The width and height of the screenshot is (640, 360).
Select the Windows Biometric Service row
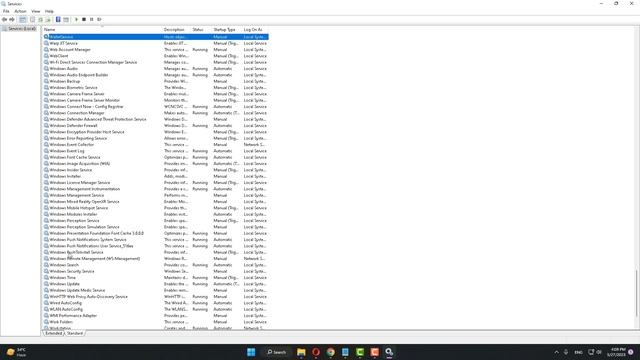pyautogui.click(x=156, y=88)
